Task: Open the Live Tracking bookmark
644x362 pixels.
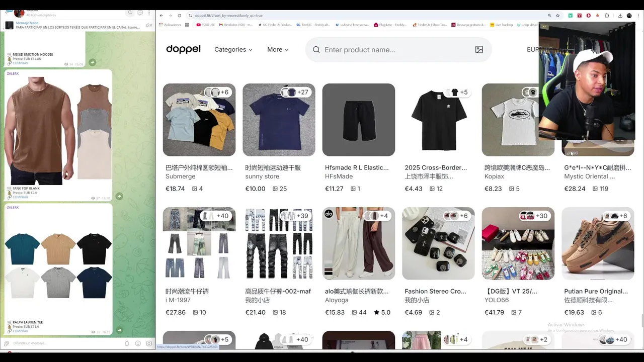Action: click(x=501, y=25)
